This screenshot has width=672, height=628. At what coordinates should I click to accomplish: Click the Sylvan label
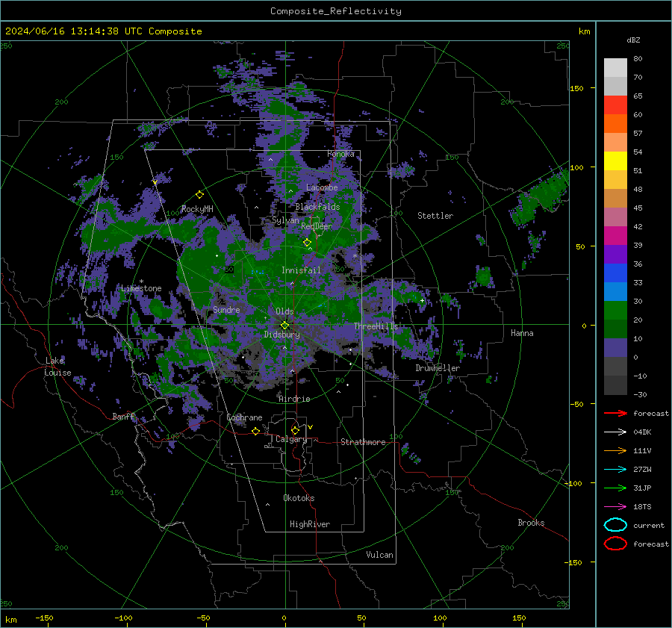click(x=285, y=220)
